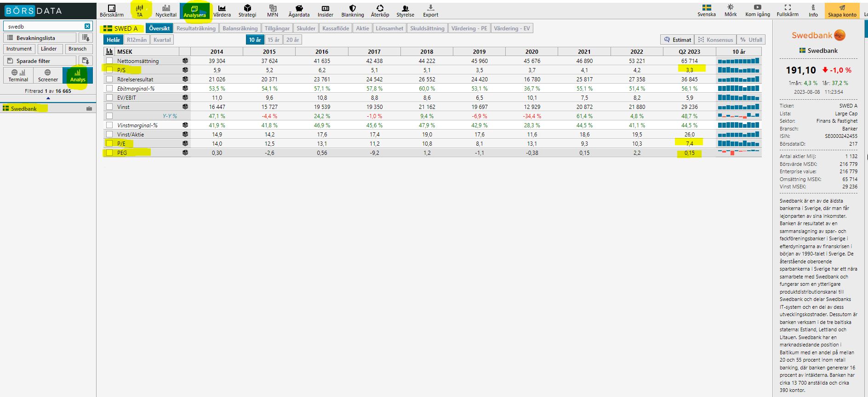Tick the Vinstmarginal-% checkbox
This screenshot has width=868, height=397.
(x=109, y=125)
